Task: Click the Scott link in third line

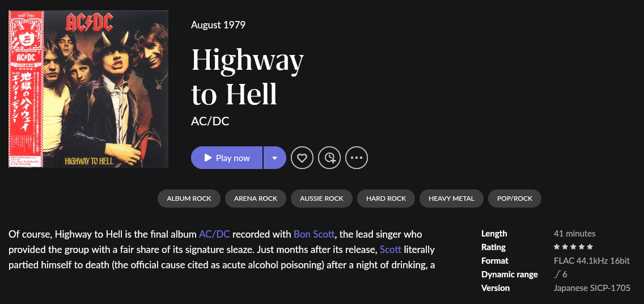Action: 391,250
